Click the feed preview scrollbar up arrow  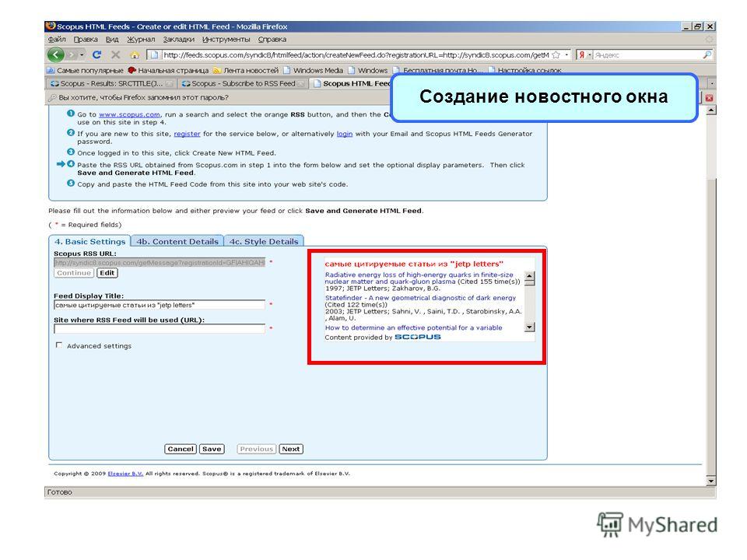529,277
